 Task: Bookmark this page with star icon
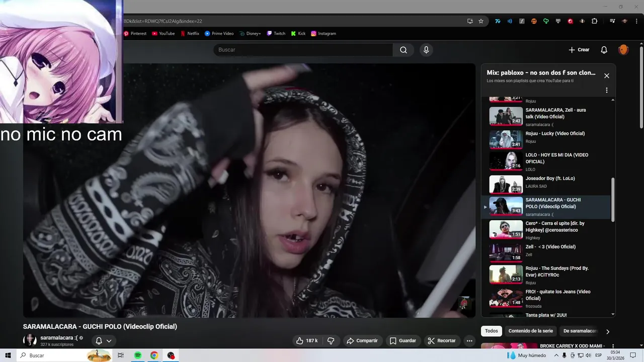(x=481, y=21)
